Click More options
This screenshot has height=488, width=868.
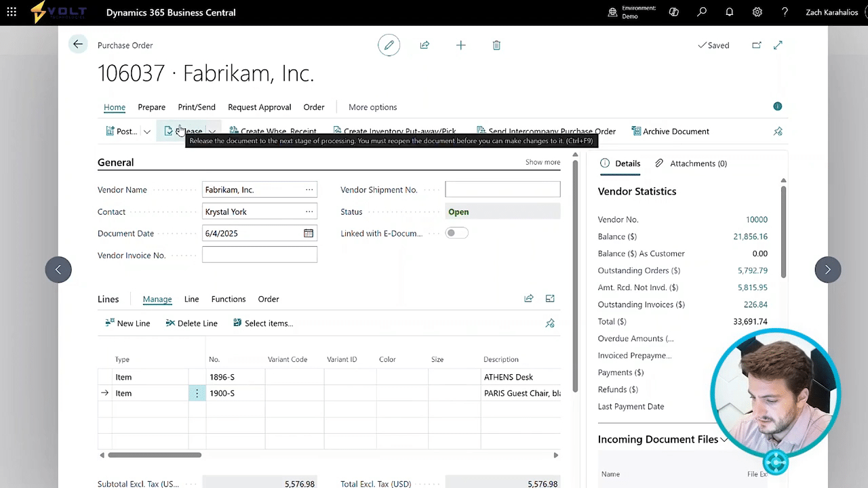(373, 107)
